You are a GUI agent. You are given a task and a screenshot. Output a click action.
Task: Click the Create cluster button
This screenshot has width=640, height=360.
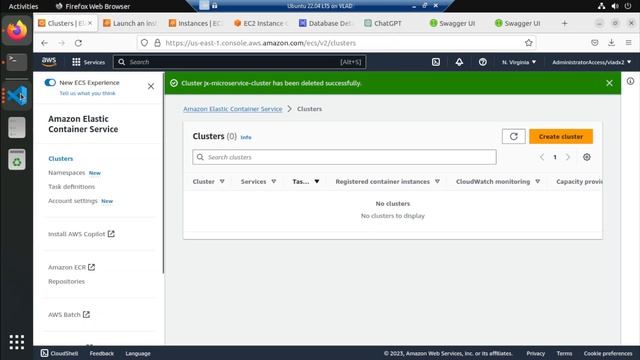click(x=561, y=136)
